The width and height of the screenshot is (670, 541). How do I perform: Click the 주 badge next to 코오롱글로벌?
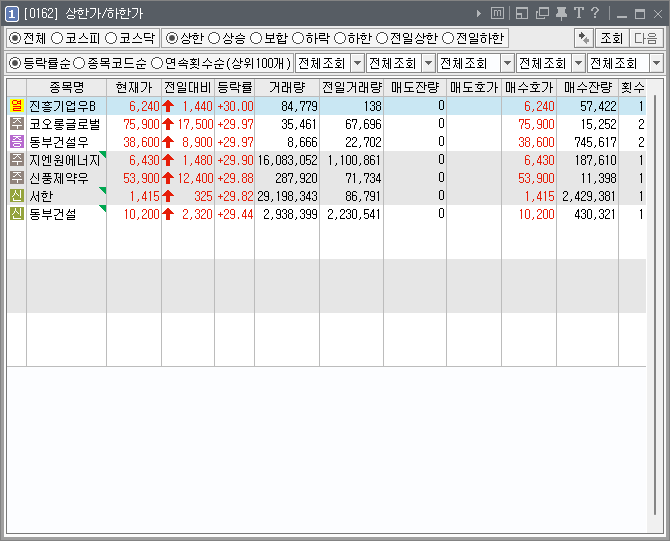click(17, 123)
